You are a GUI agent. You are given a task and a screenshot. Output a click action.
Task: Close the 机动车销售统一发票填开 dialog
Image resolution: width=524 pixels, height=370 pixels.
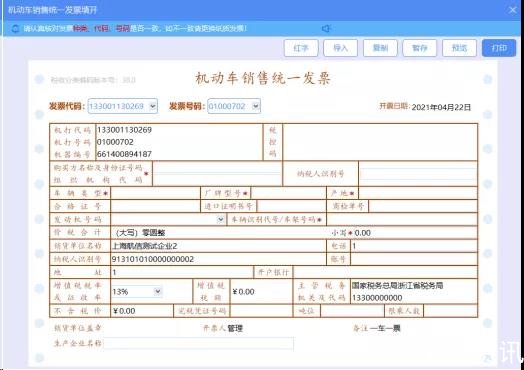click(513, 10)
